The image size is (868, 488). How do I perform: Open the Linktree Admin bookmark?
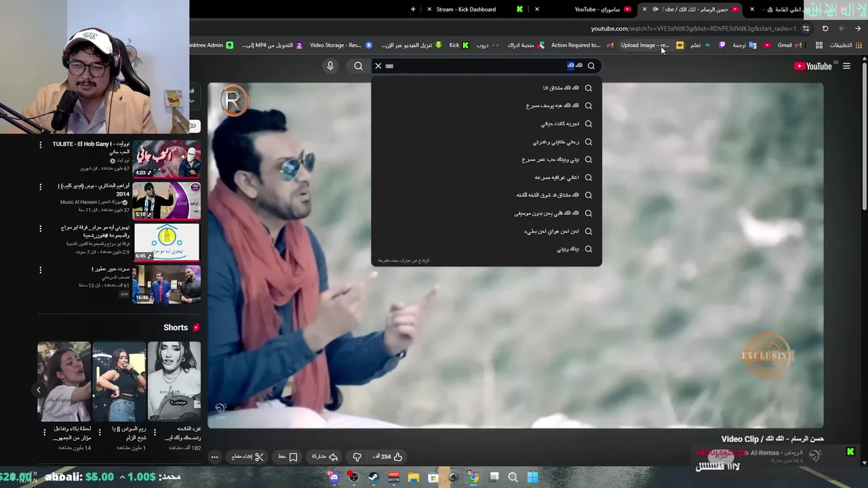211,45
